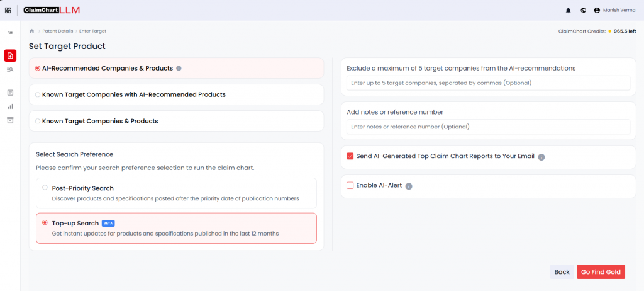This screenshot has height=291, width=644.
Task: Open the Manish Verma profile menu
Action: [615, 11]
